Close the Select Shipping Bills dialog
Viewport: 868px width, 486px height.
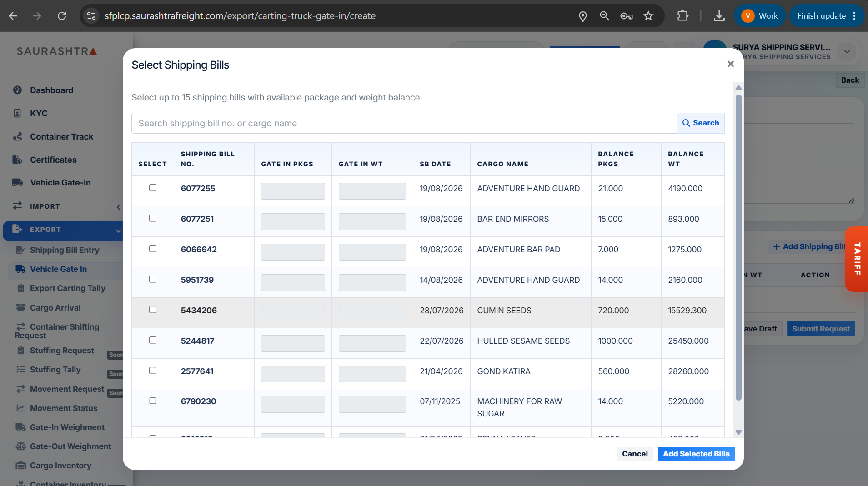tap(731, 64)
